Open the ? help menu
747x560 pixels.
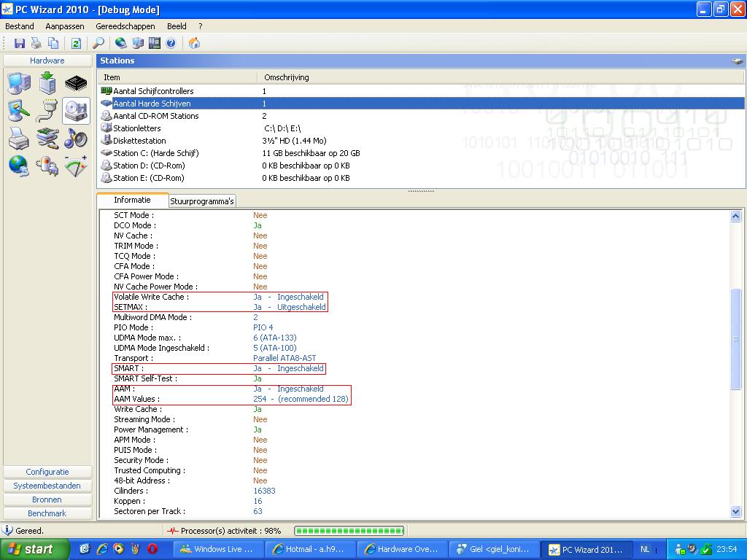click(x=201, y=26)
